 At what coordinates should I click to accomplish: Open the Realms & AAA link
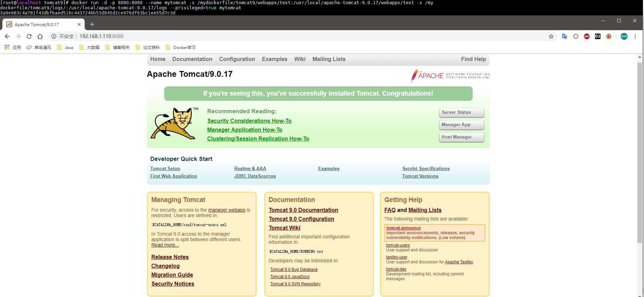[250, 168]
